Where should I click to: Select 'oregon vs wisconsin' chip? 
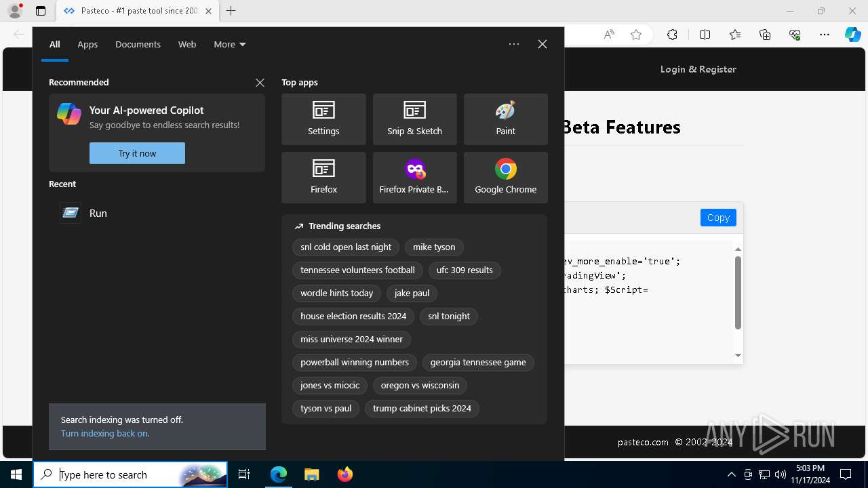(x=420, y=386)
